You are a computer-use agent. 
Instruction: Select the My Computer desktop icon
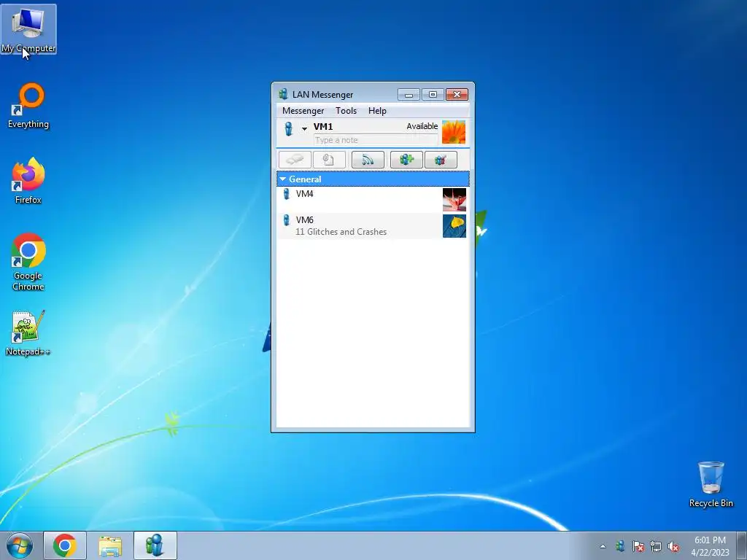28,29
